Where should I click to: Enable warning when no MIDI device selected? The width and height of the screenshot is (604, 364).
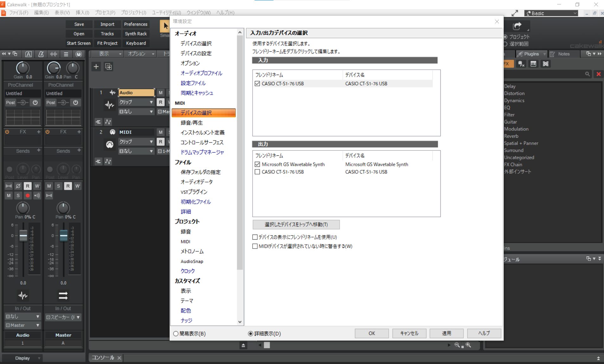(x=255, y=246)
